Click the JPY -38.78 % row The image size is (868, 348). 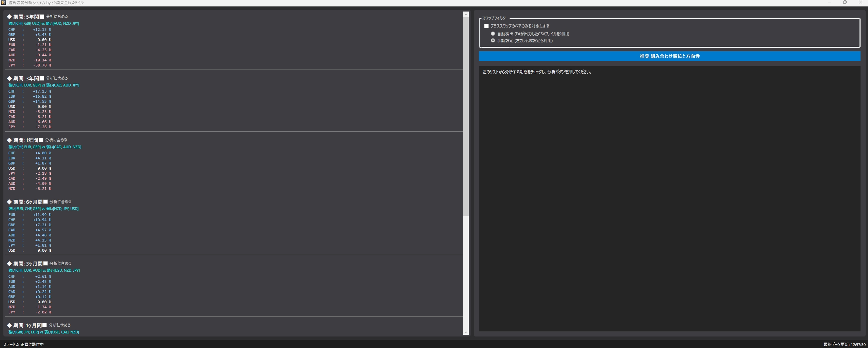point(30,65)
